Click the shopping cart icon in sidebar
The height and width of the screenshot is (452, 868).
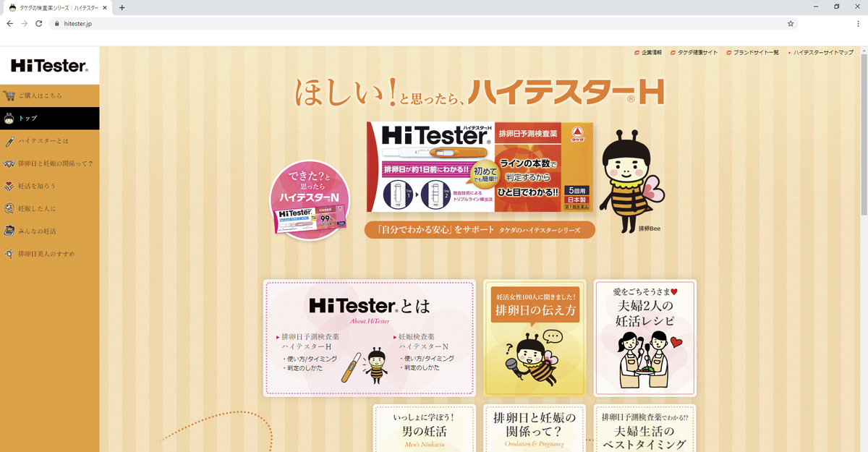pyautogui.click(x=9, y=95)
